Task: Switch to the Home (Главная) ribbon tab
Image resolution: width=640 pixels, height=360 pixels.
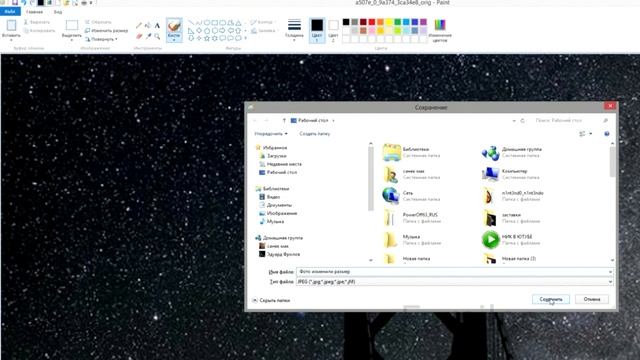Action: coord(34,12)
